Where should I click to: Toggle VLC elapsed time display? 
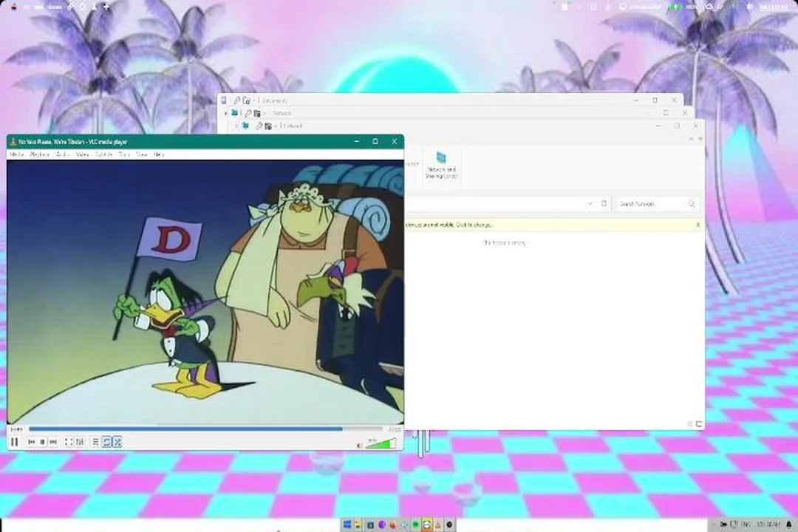point(16,429)
